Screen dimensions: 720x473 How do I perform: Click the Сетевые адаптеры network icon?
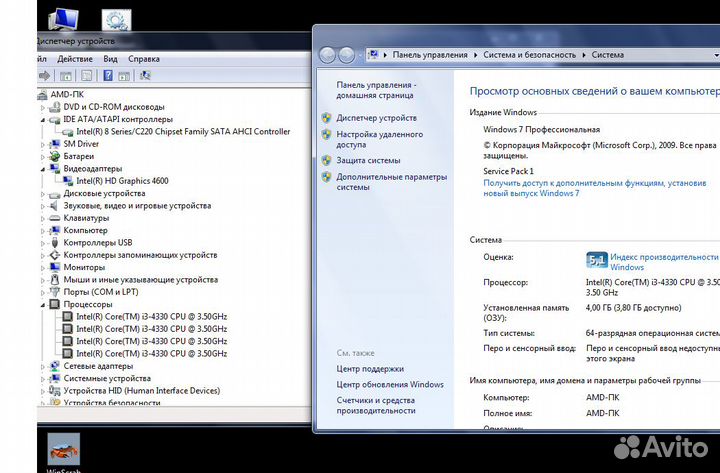pos(55,366)
